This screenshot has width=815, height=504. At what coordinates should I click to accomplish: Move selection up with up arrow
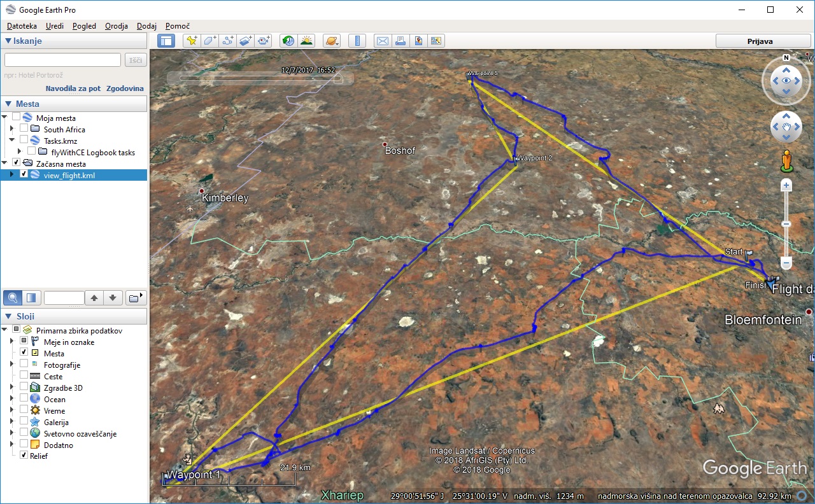[x=94, y=297]
